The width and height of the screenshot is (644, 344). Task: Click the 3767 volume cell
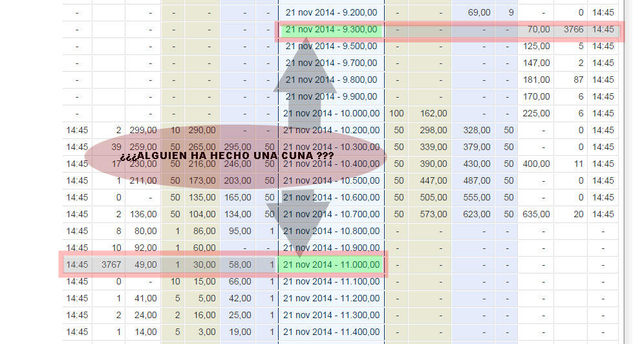coord(111,264)
